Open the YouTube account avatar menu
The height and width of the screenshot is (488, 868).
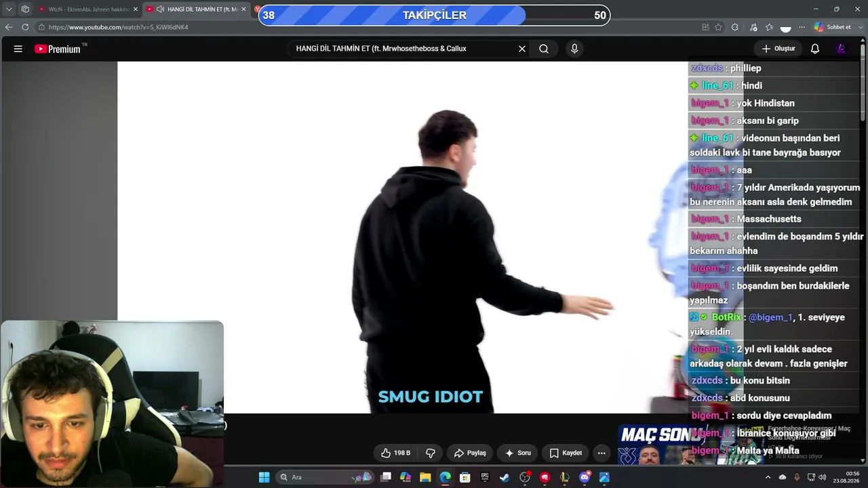[841, 49]
